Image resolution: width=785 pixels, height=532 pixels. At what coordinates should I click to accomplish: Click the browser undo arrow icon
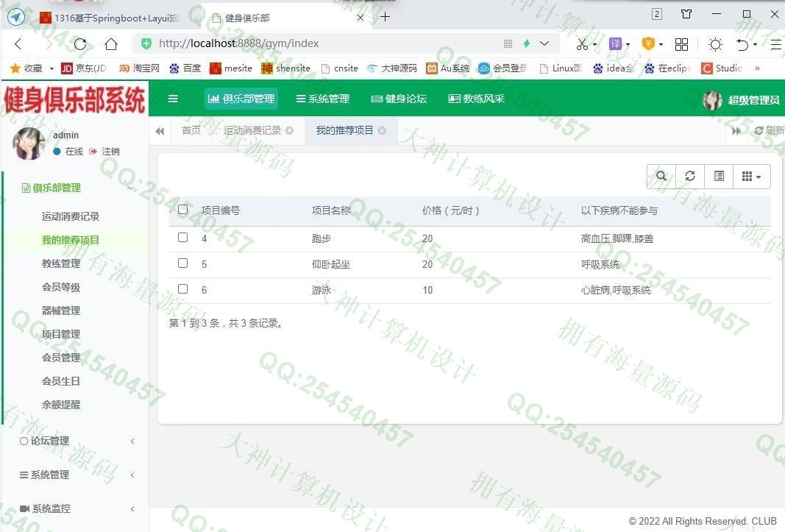(742, 44)
